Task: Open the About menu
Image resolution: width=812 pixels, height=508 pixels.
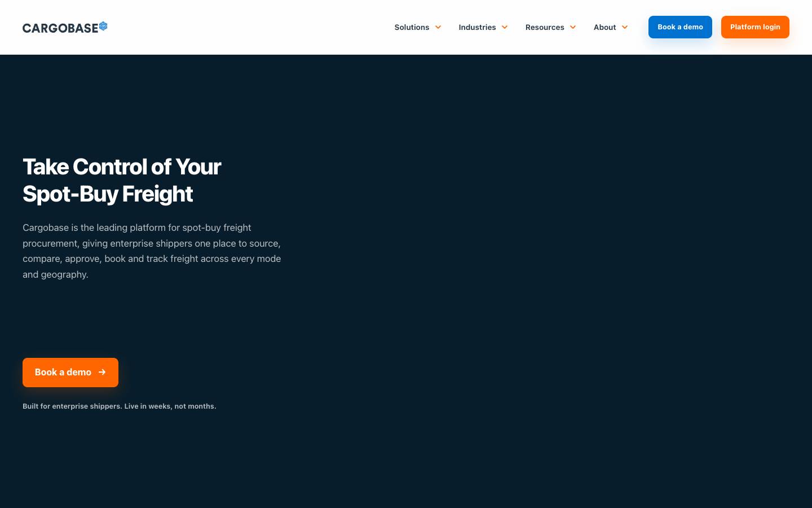Action: tap(604, 27)
